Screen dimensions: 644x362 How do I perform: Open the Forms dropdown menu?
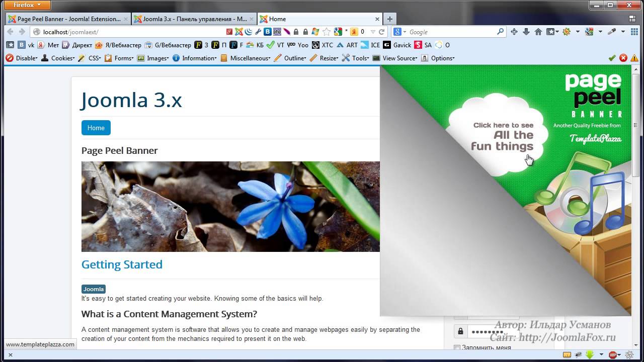(119, 58)
